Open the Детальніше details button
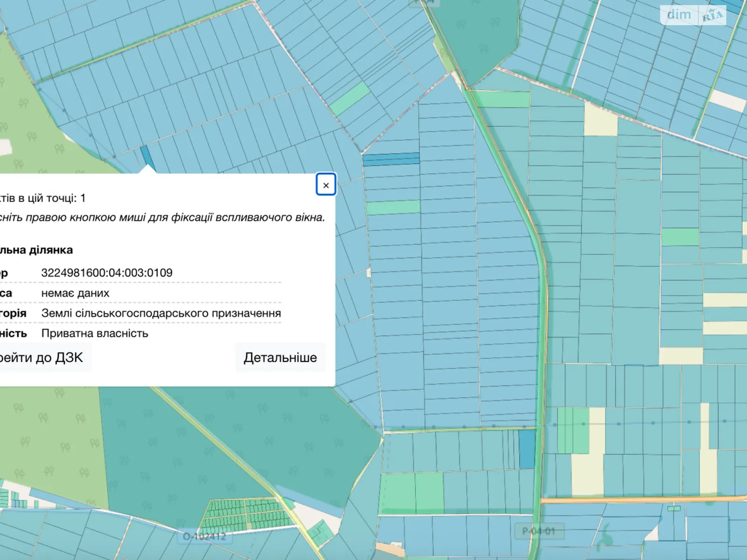747x560 pixels. pyautogui.click(x=280, y=357)
